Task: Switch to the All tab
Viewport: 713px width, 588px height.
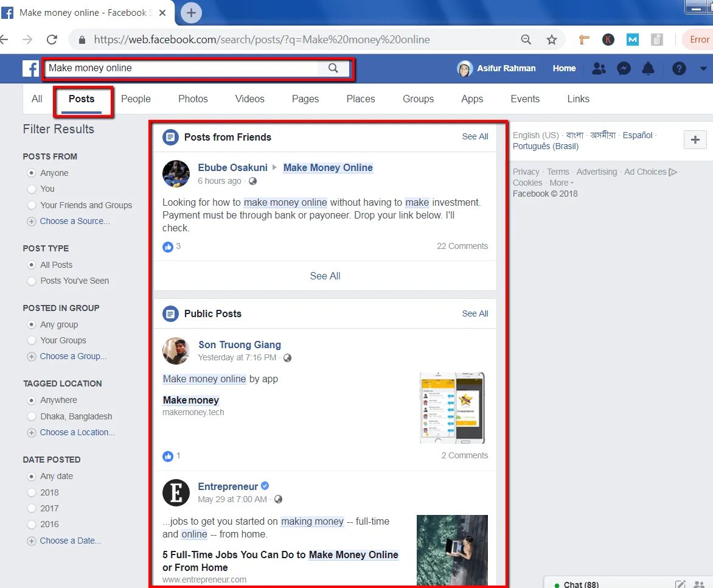Action: click(x=37, y=99)
